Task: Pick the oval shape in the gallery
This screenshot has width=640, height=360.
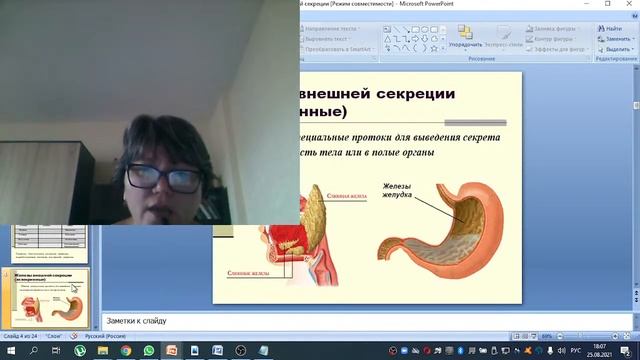Action: (x=424, y=29)
